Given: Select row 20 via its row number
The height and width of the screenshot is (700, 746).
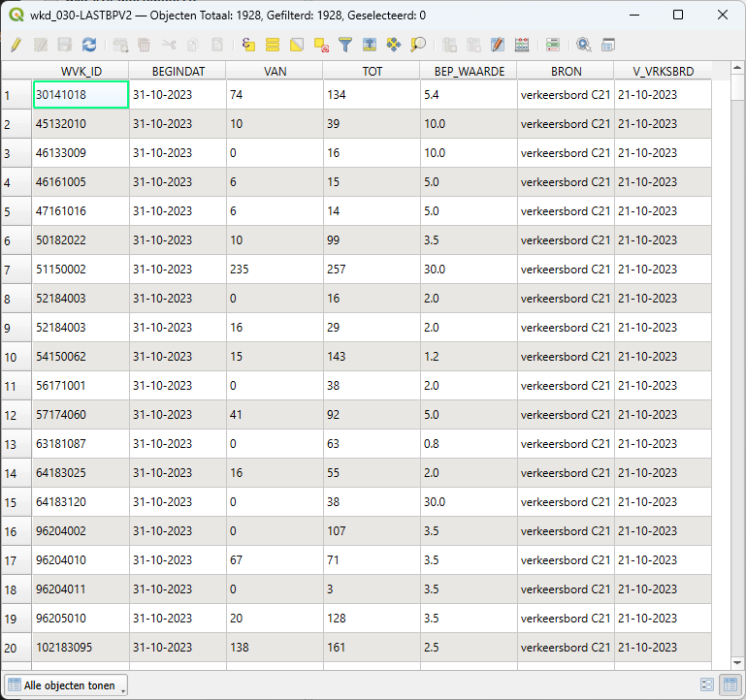Looking at the screenshot, I should pyautogui.click(x=16, y=648).
